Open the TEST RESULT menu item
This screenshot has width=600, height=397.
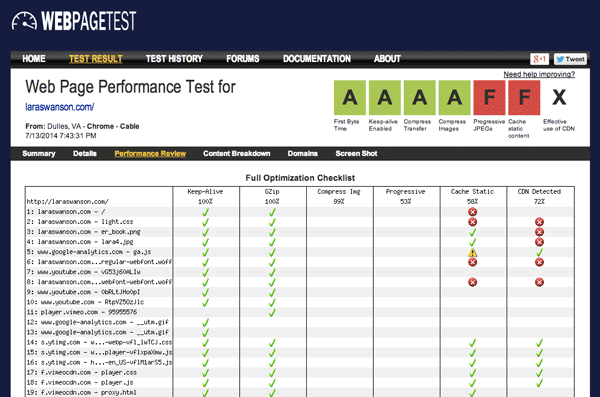[x=96, y=59]
